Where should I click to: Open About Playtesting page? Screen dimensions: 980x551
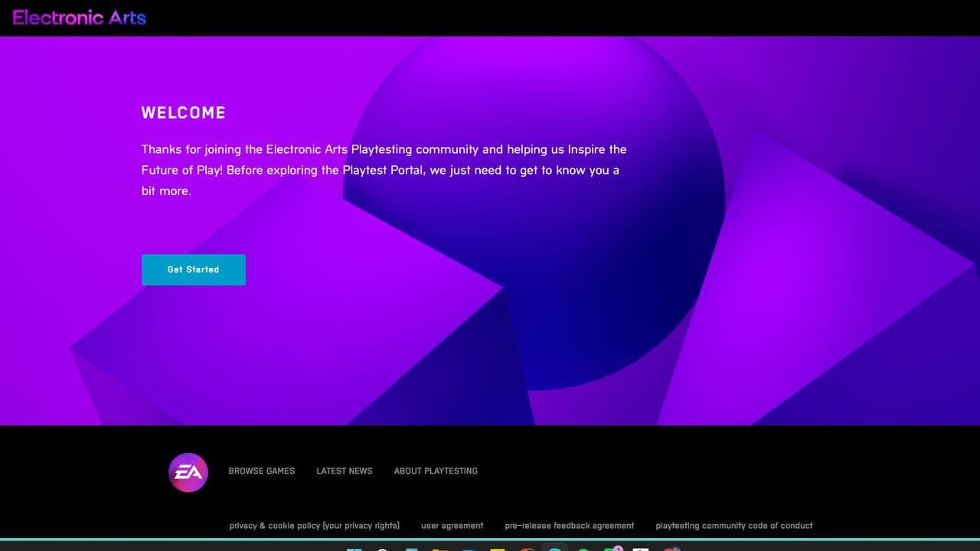coord(436,471)
